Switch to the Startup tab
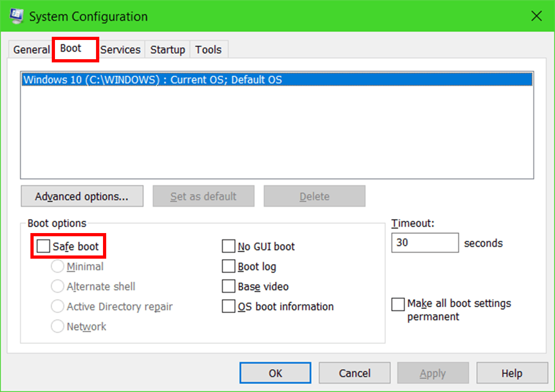The width and height of the screenshot is (555, 392). pyautogui.click(x=167, y=49)
